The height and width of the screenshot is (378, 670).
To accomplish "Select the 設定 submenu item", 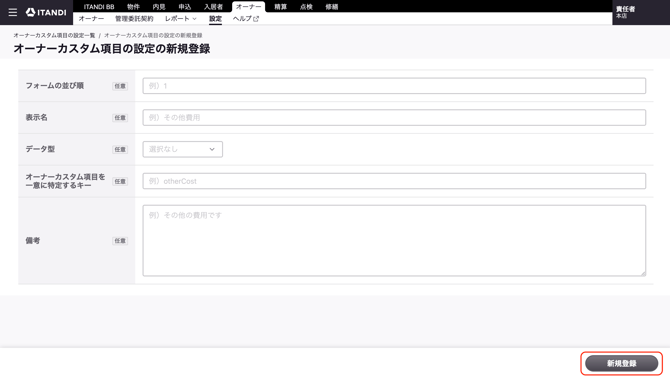I will (x=215, y=19).
